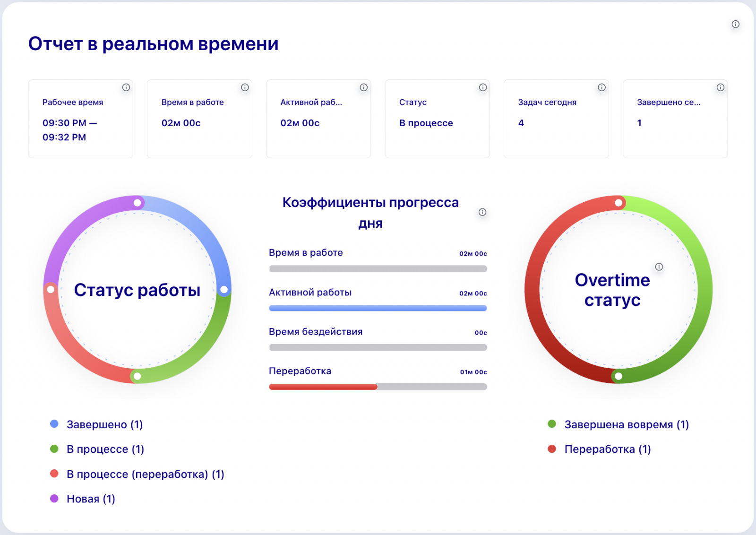Image resolution: width=756 pixels, height=535 pixels.
Task: Open info on the Завершено сегодня card
Action: (x=720, y=87)
